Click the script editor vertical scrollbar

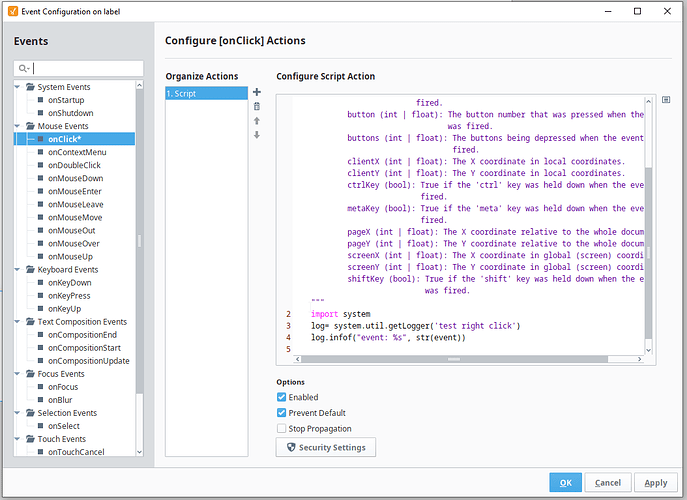(648, 252)
